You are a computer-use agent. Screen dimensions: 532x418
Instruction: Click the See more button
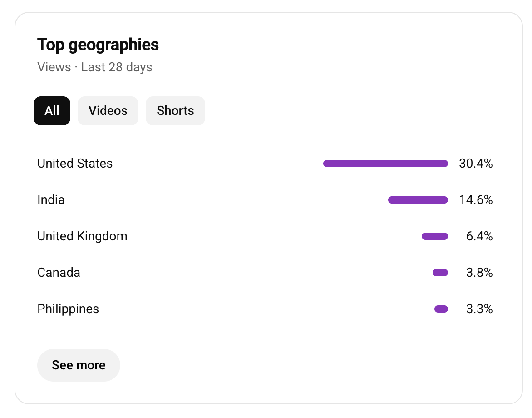pyautogui.click(x=79, y=365)
